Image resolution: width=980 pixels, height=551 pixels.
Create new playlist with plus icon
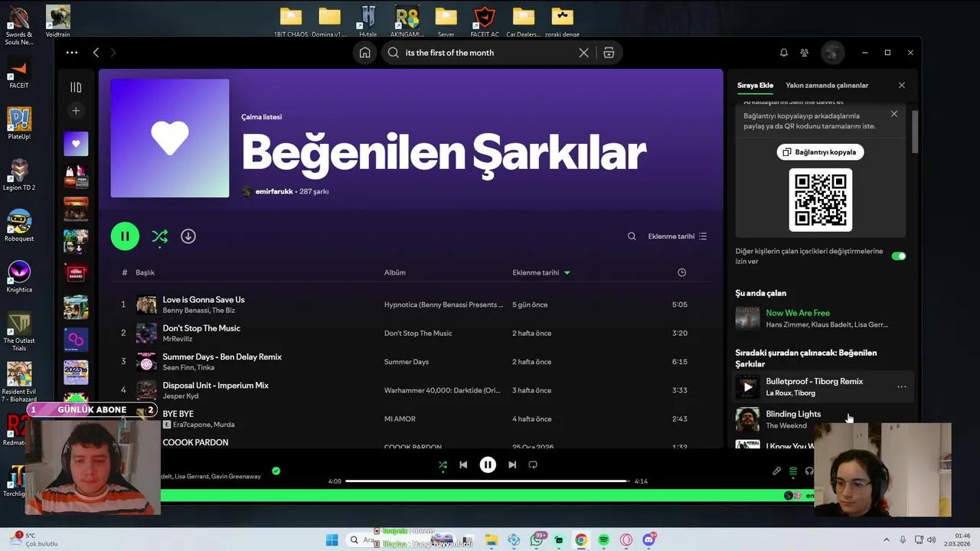(76, 111)
